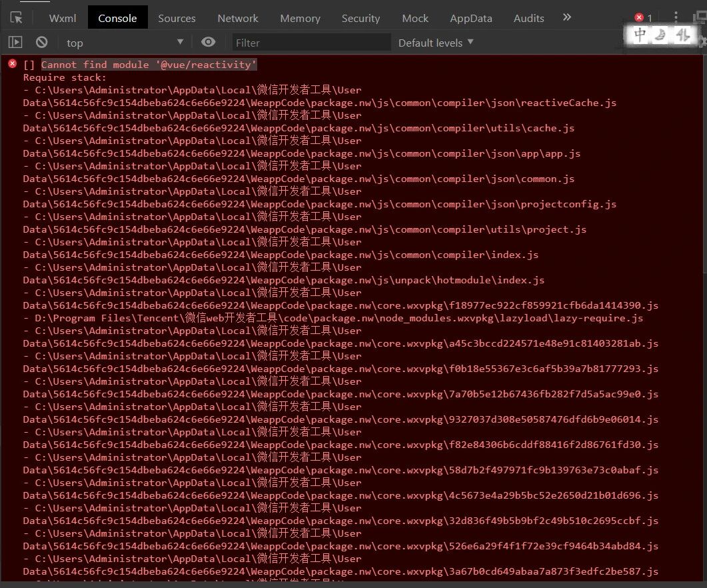Click the IME punctuation mode icon
This screenshot has height=588, width=707.
(x=682, y=34)
